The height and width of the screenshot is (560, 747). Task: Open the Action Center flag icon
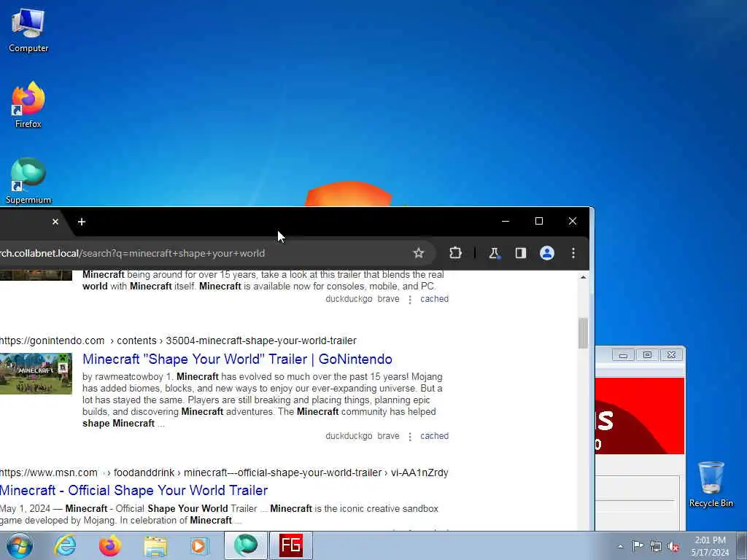point(638,546)
